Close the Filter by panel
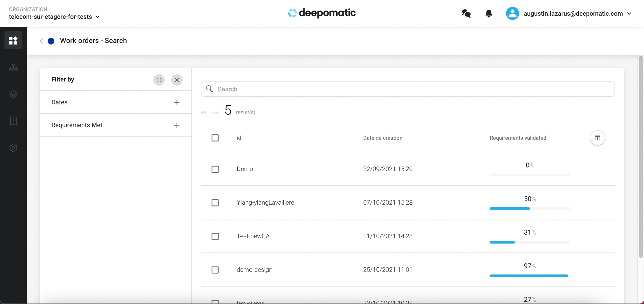 (177, 80)
